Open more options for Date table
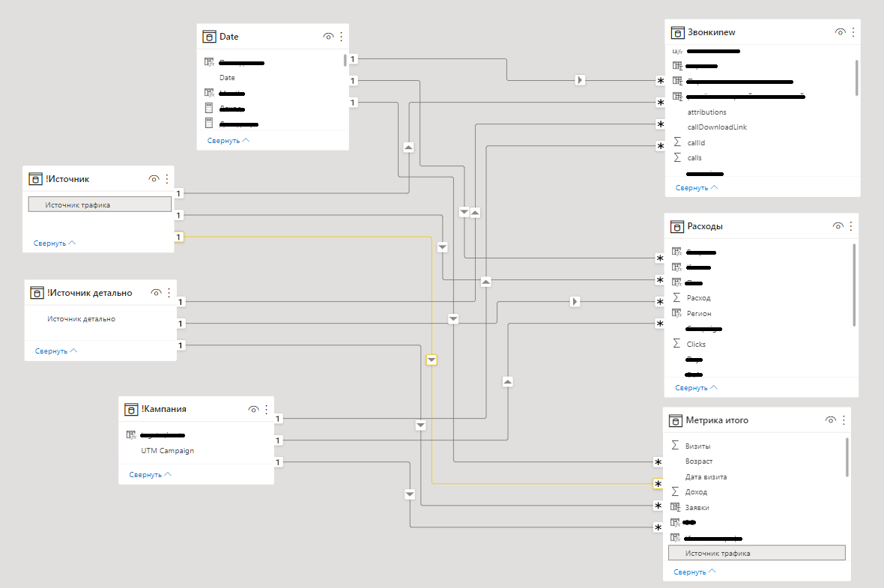This screenshot has height=588, width=884. tap(342, 37)
